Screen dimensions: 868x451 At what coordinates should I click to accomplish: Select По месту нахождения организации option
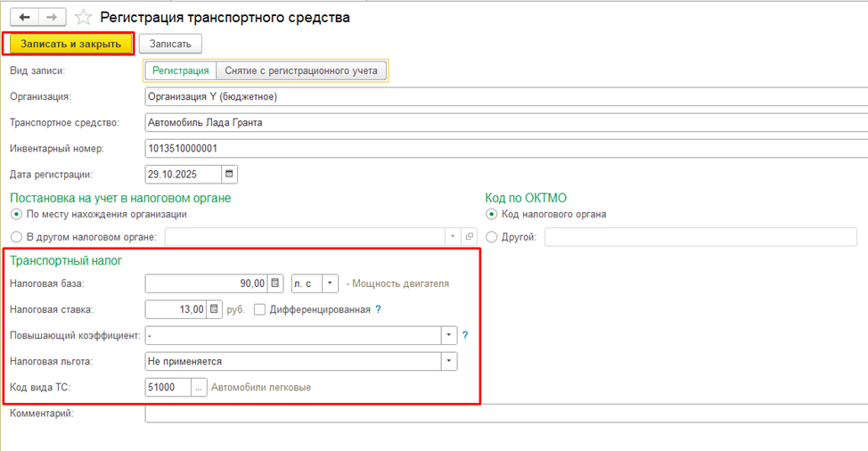pos(17,214)
